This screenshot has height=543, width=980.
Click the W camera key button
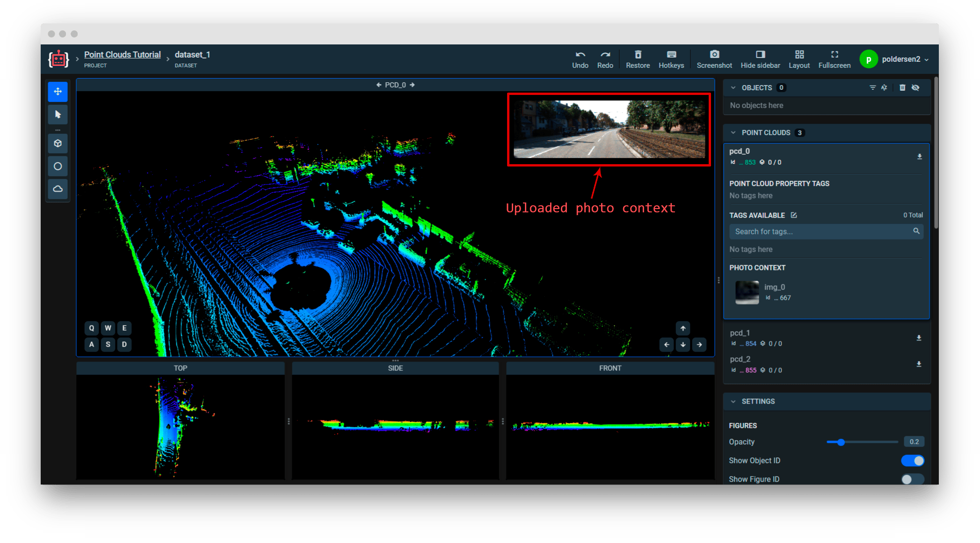(x=108, y=328)
